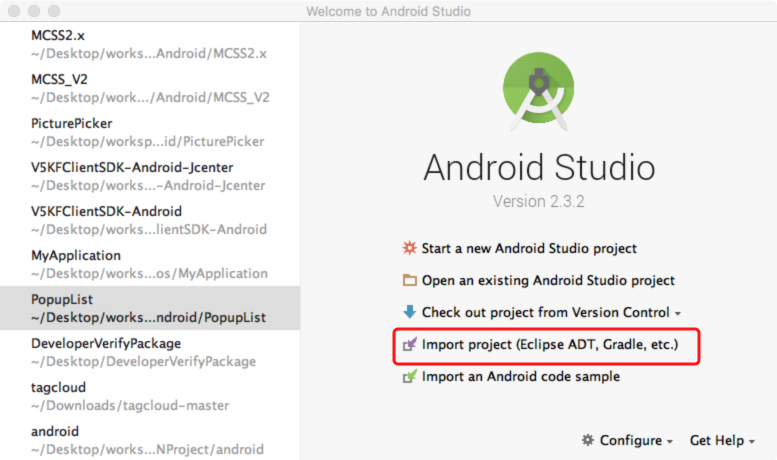777x460 pixels.
Task: Select the V5KFClientSDK-Android recent project name
Action: (107, 212)
